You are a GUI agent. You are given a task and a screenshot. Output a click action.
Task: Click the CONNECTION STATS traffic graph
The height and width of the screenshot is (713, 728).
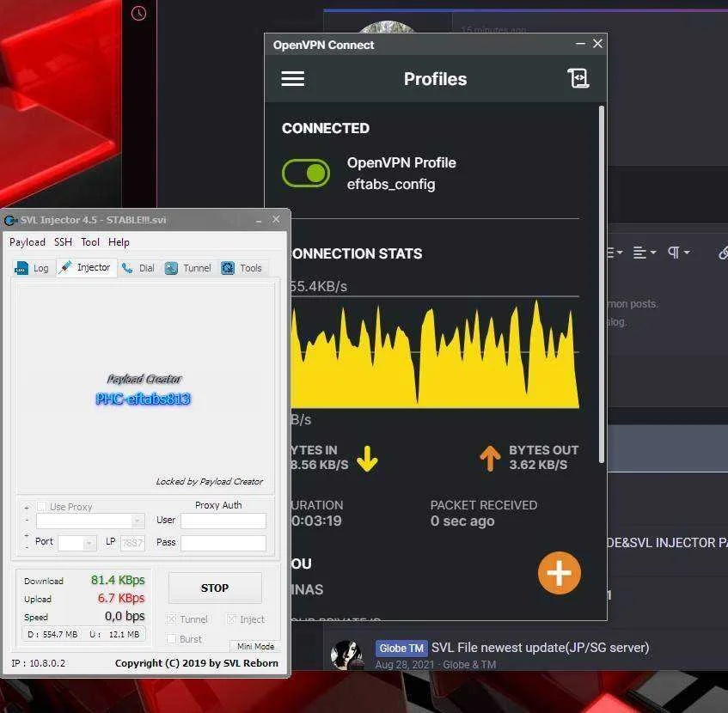pyautogui.click(x=435, y=353)
